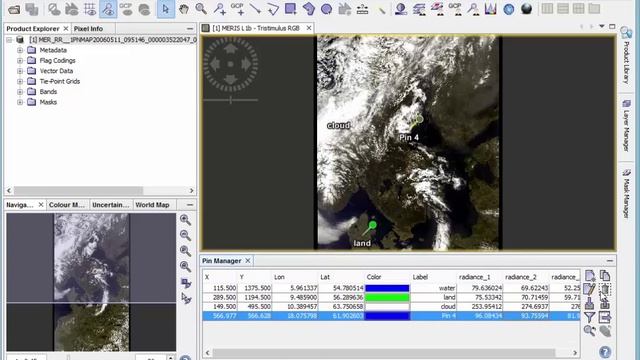Expand the Tie-Point Grids folder
The height and width of the screenshot is (360, 640).
pos(20,81)
